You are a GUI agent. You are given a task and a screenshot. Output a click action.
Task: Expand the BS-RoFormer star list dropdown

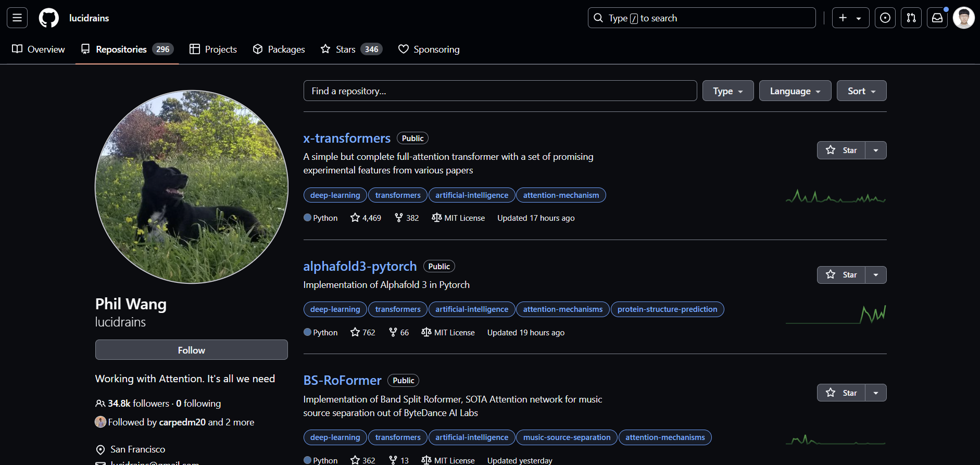click(x=876, y=393)
